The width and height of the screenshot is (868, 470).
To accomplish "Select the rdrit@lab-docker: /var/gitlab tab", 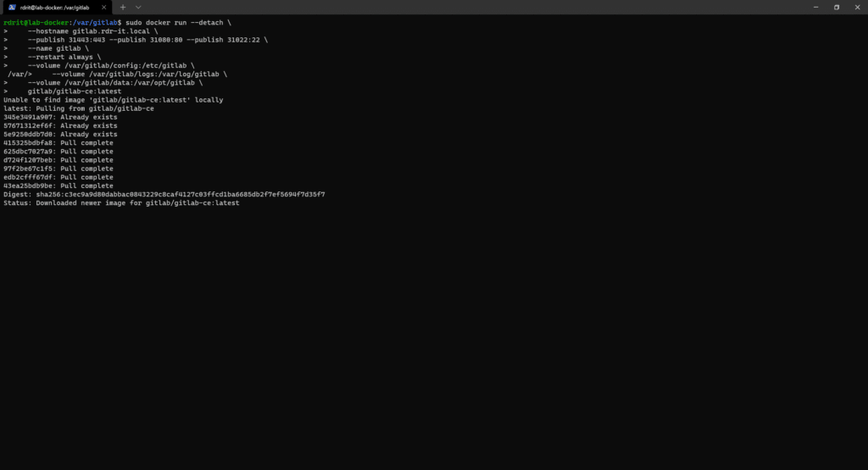I will pyautogui.click(x=57, y=7).
